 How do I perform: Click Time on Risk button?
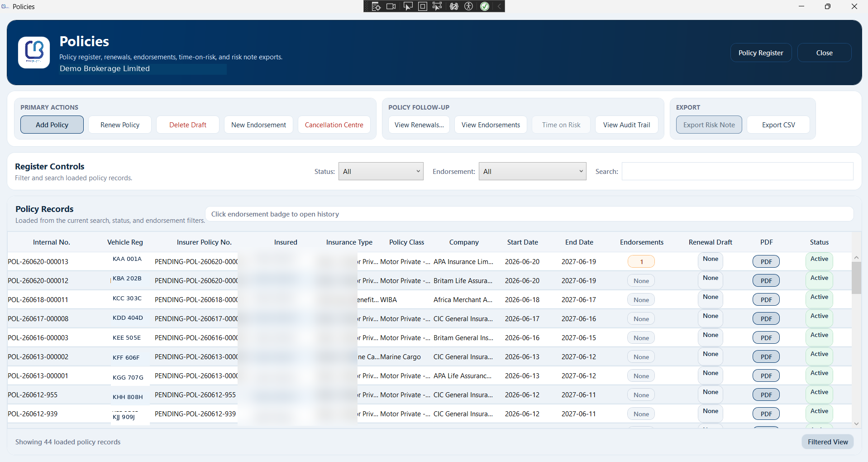pos(561,125)
